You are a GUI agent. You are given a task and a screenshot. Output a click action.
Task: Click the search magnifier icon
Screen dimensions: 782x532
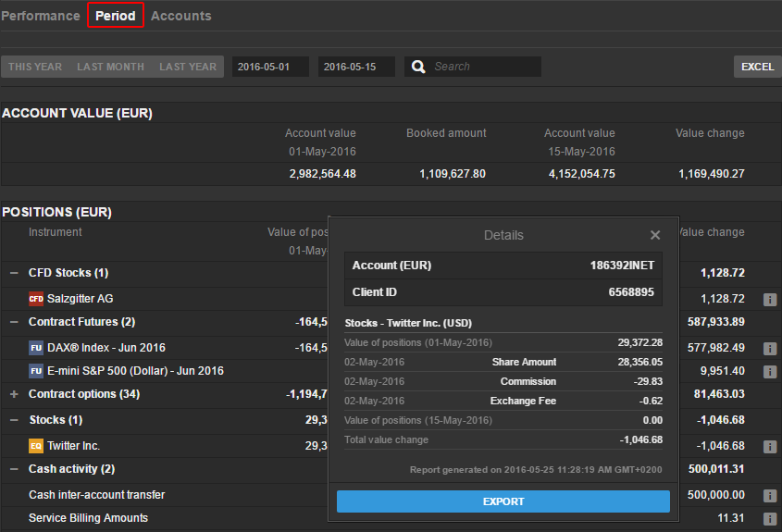point(418,67)
